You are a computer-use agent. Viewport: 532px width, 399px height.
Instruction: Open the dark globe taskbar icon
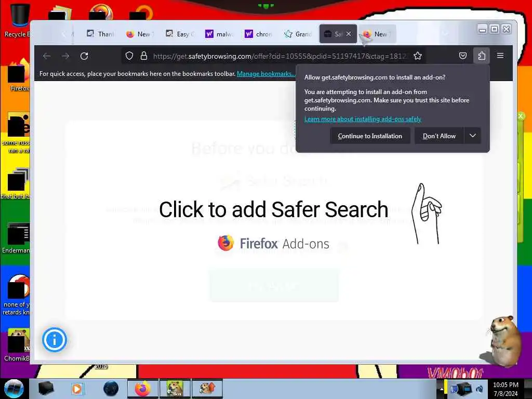click(111, 389)
